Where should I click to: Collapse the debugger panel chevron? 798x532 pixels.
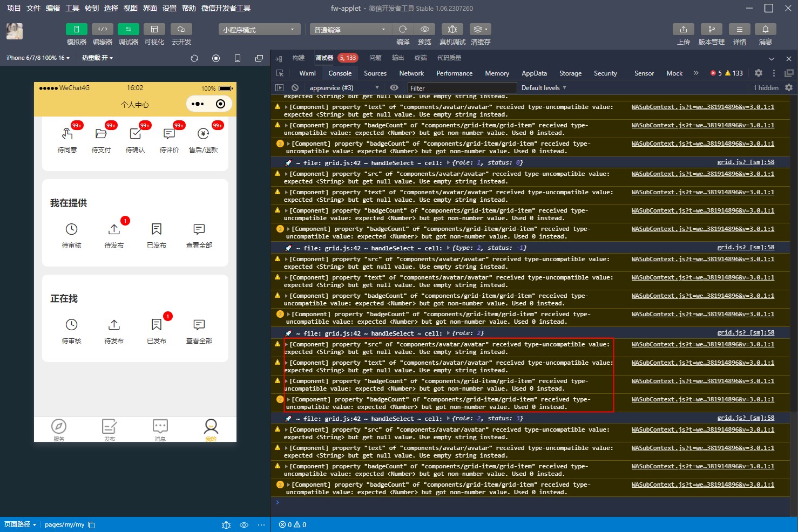(772, 58)
